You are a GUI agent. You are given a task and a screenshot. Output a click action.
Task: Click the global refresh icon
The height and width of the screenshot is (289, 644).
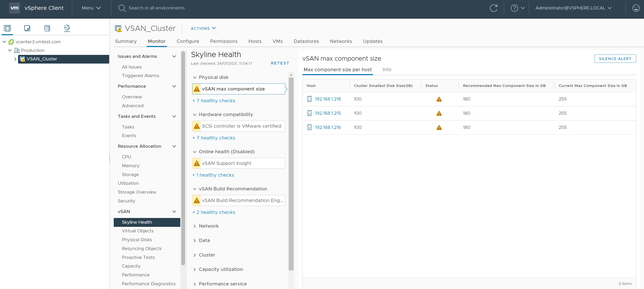tap(494, 8)
